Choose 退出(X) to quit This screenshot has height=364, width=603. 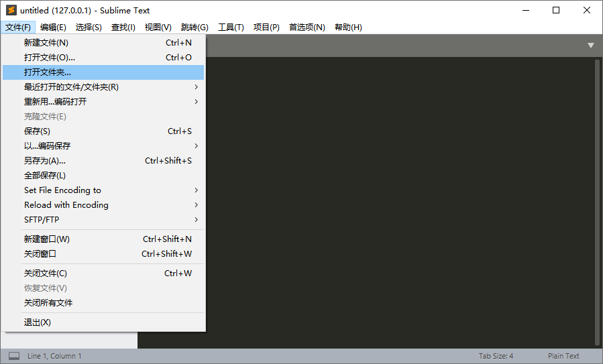[103, 322]
